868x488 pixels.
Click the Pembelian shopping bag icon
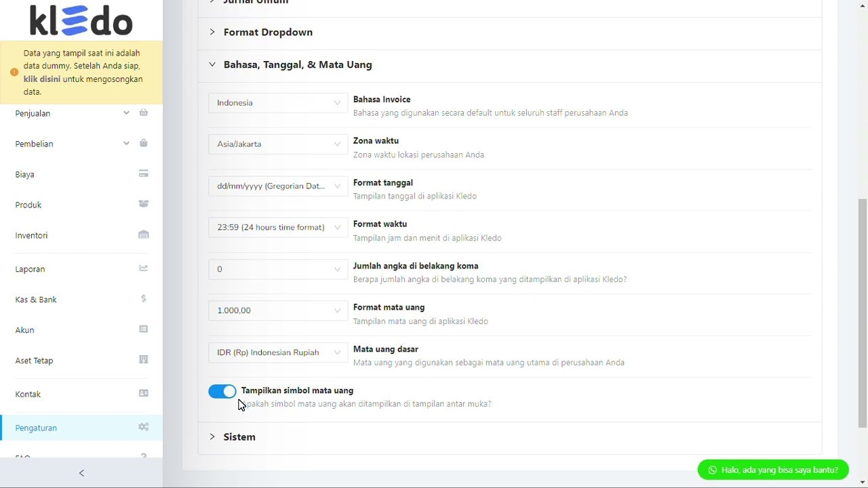(144, 143)
